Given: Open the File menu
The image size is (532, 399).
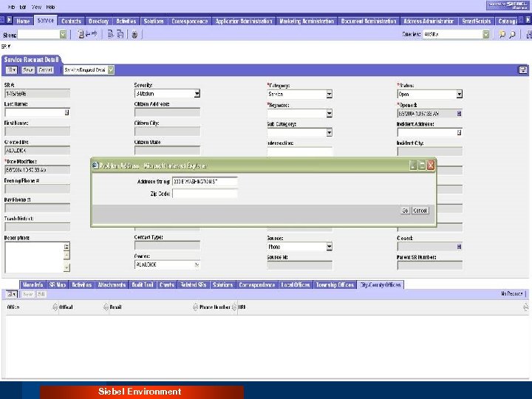Looking at the screenshot, I should [x=12, y=7].
